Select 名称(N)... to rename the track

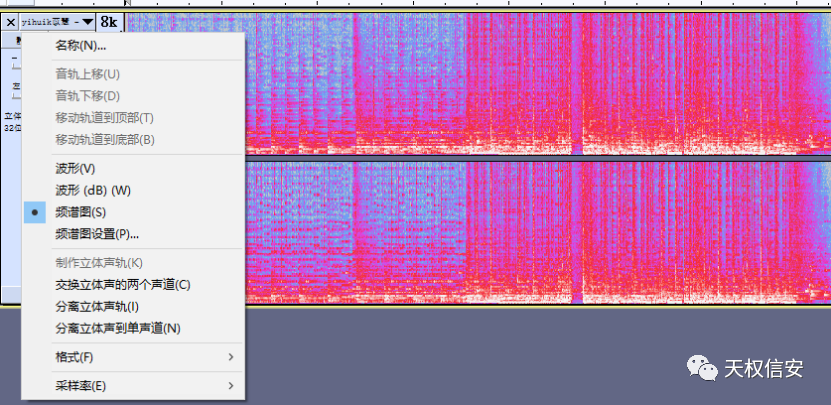click(x=81, y=45)
